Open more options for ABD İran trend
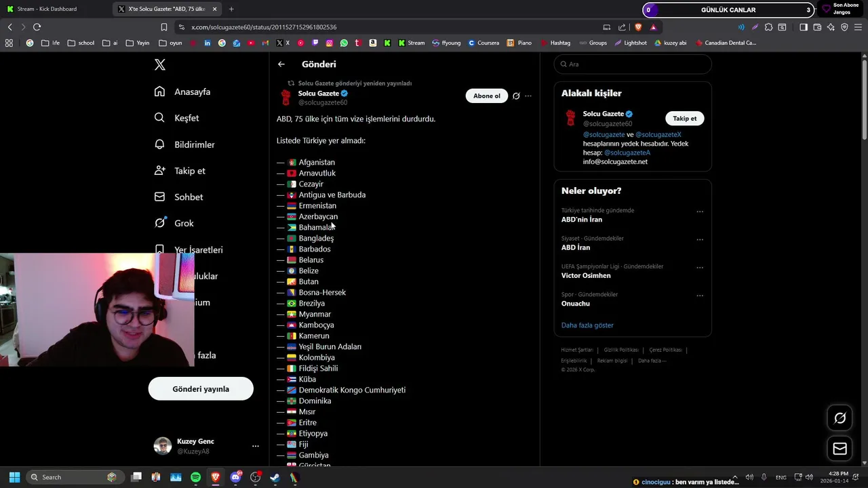 700,239
